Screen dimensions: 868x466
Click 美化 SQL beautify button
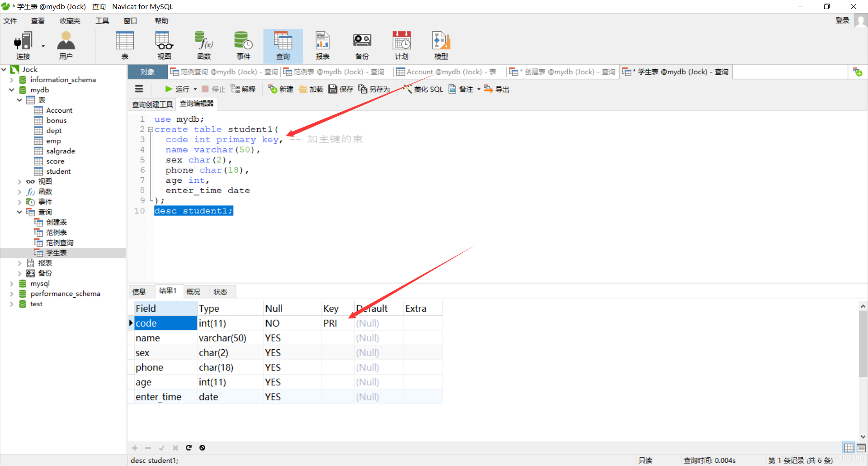pos(423,89)
